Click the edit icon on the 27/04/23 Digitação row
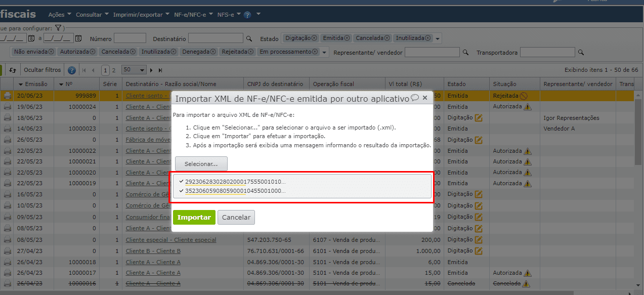 click(479, 251)
